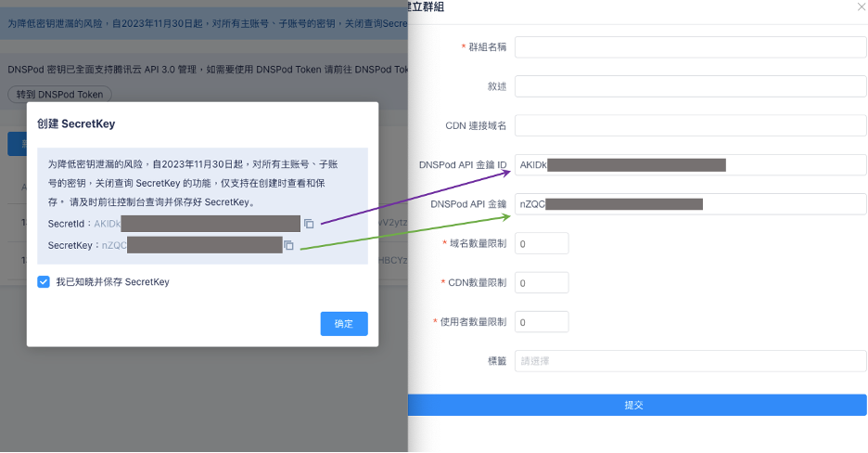This screenshot has width=868, height=453.
Task: Select the CDN 連接域名 input box
Action: tap(690, 125)
